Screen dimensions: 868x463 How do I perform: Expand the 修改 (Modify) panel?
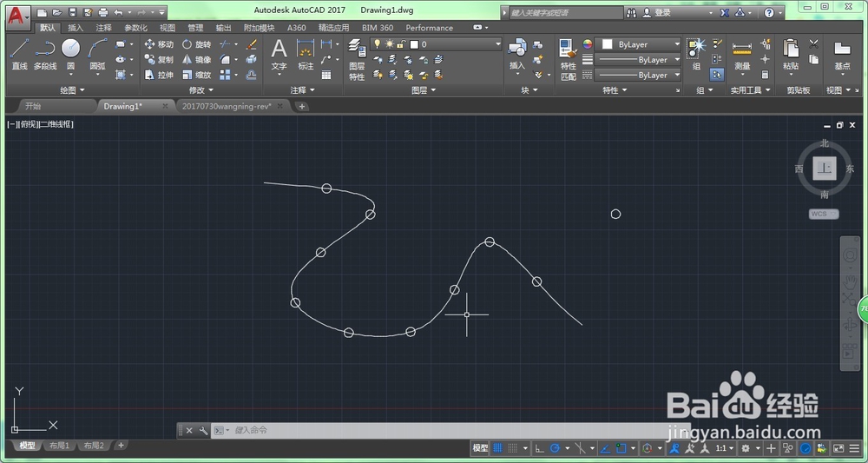click(201, 89)
